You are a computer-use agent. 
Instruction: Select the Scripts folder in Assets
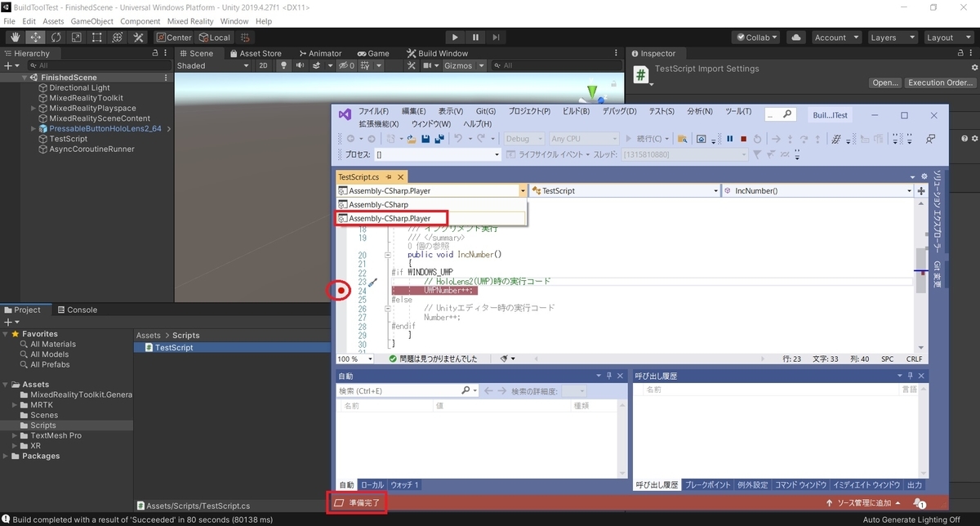43,426
